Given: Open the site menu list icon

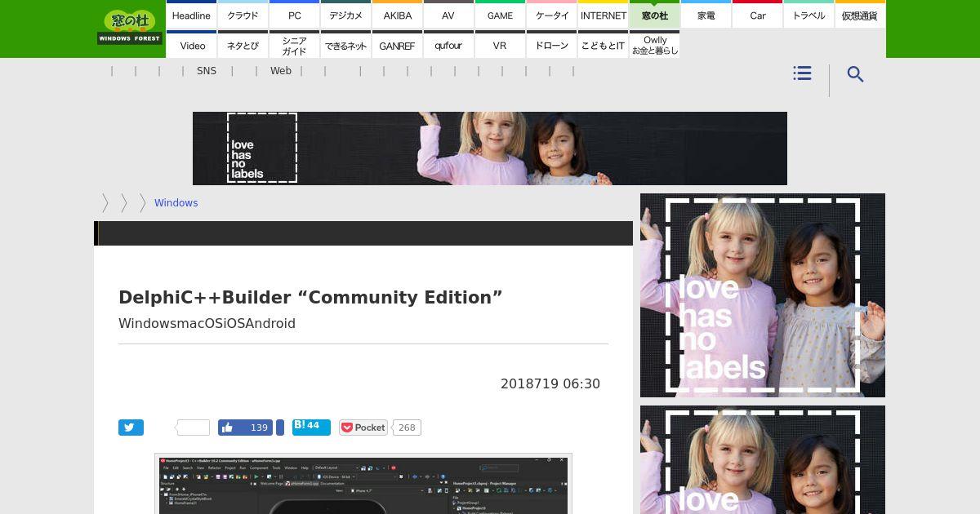Looking at the screenshot, I should [802, 73].
